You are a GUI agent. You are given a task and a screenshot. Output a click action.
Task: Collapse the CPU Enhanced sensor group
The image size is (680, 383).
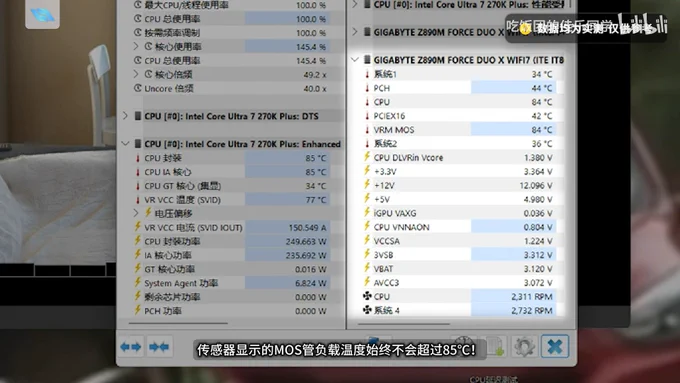click(125, 144)
